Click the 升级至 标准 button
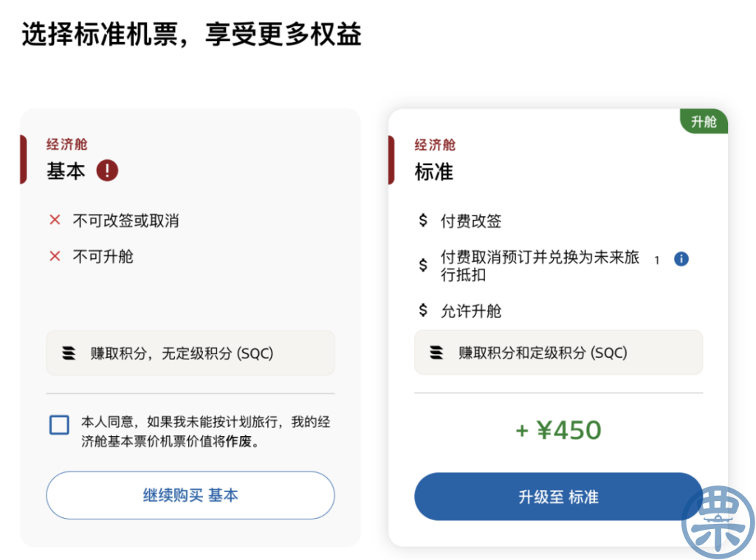The height and width of the screenshot is (560, 756). pos(558,496)
